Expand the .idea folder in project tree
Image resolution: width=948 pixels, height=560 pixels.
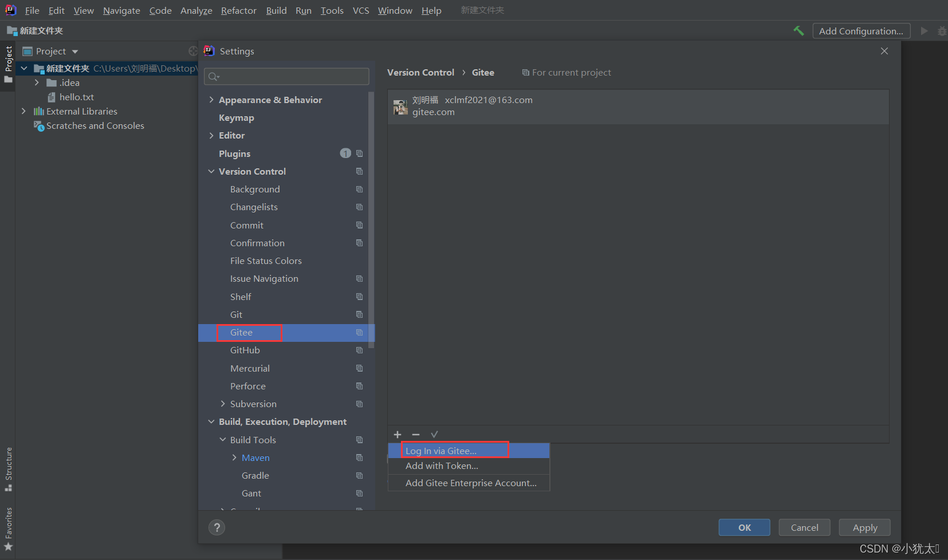[37, 82]
